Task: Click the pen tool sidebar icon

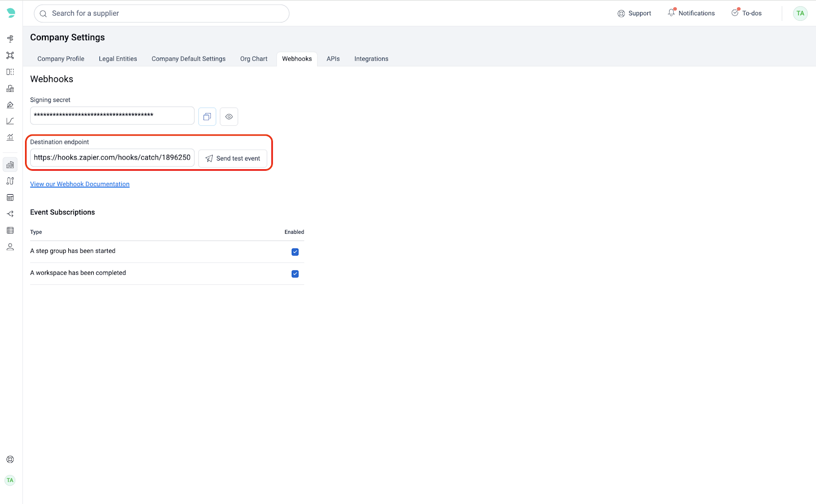Action: tap(10, 105)
